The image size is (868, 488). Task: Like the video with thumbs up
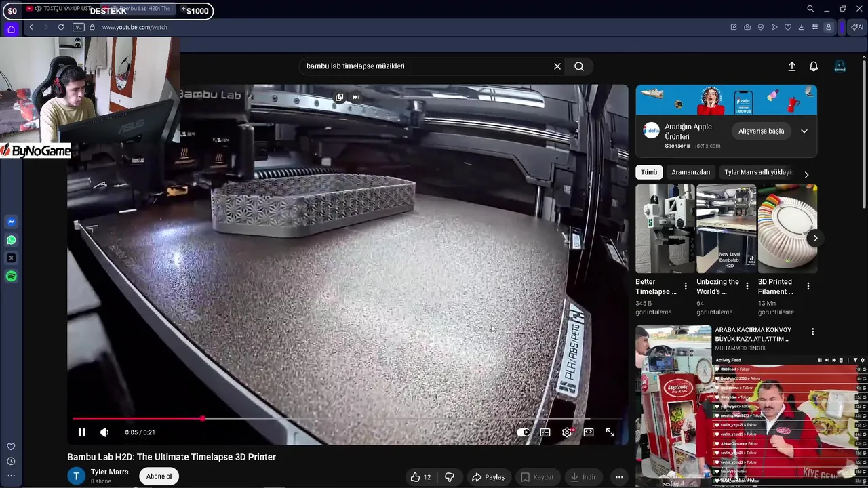(420, 477)
